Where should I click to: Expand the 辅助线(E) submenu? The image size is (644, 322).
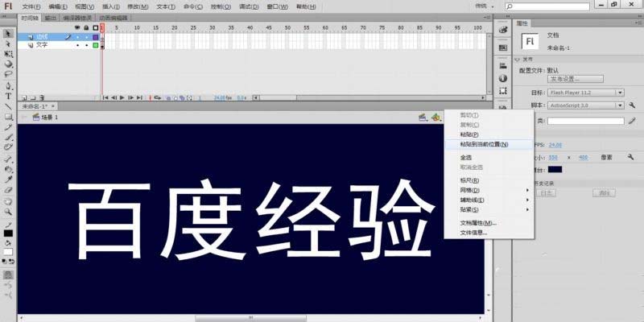[489, 200]
